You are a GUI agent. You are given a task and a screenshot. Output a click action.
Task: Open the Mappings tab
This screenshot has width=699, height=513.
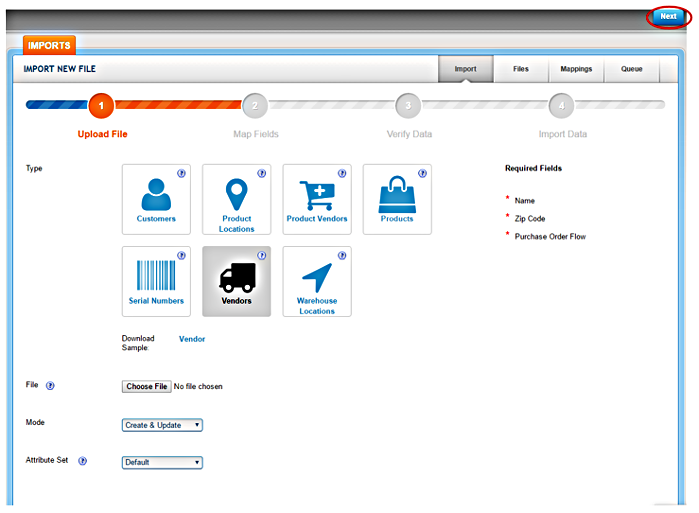[576, 69]
